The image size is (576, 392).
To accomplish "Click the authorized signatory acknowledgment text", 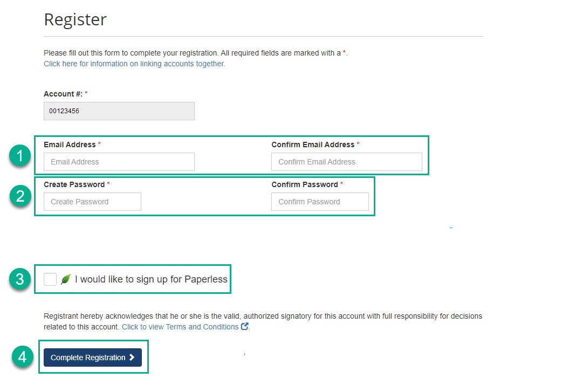I will click(x=263, y=316).
